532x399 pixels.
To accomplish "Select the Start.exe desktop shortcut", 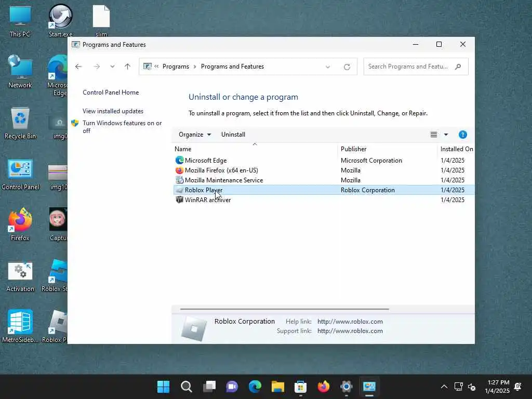I will [60, 21].
